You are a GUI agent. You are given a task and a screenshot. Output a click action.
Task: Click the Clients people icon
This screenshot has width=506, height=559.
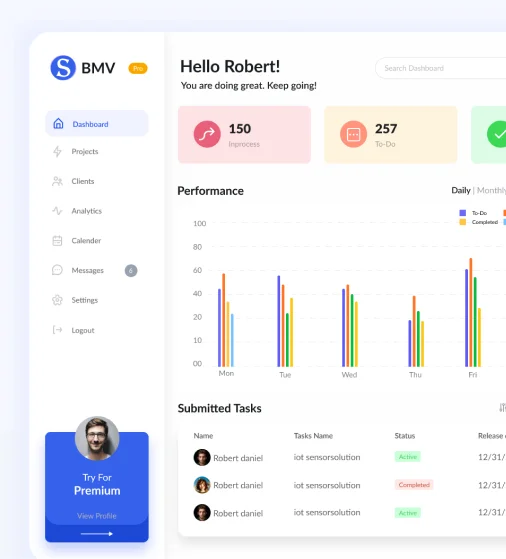point(57,181)
